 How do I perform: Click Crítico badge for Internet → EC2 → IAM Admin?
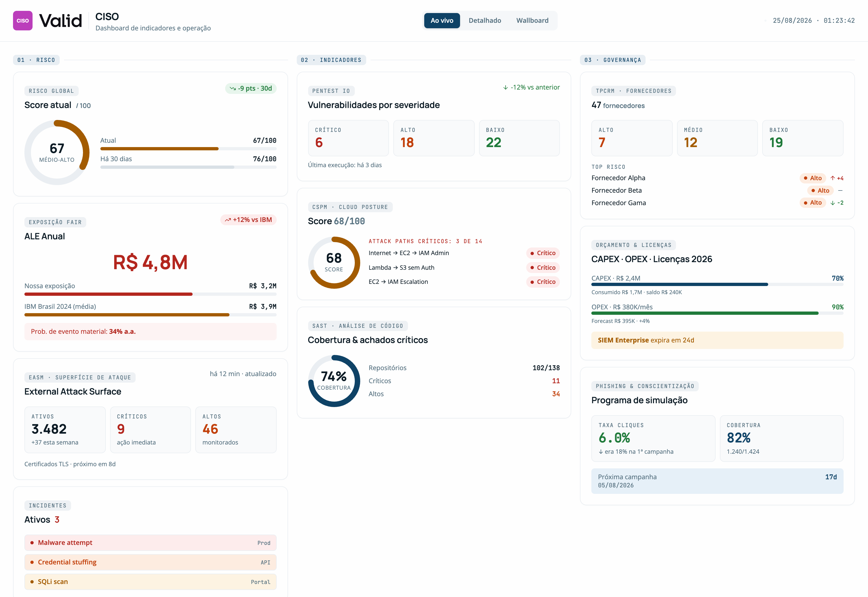pos(542,253)
